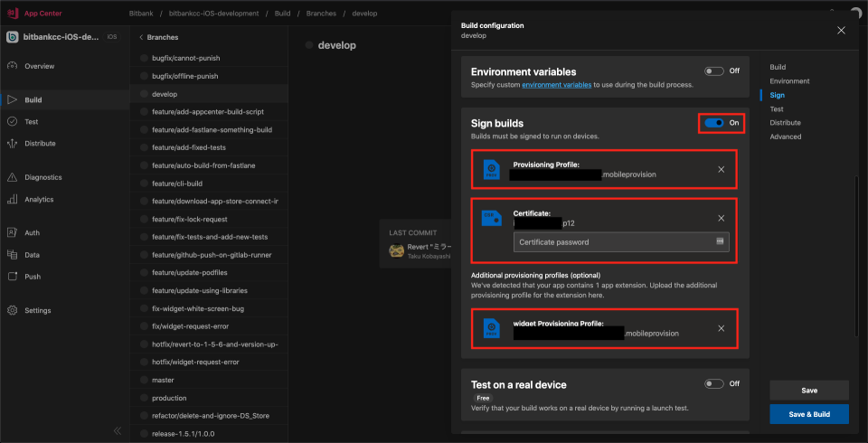The height and width of the screenshot is (443, 868).
Task: Collapse sidebar with double chevron icon
Action: (x=118, y=430)
